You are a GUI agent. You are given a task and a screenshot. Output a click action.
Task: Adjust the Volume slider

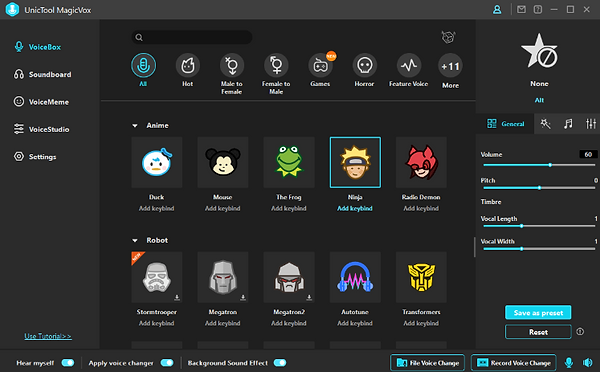tap(539, 165)
